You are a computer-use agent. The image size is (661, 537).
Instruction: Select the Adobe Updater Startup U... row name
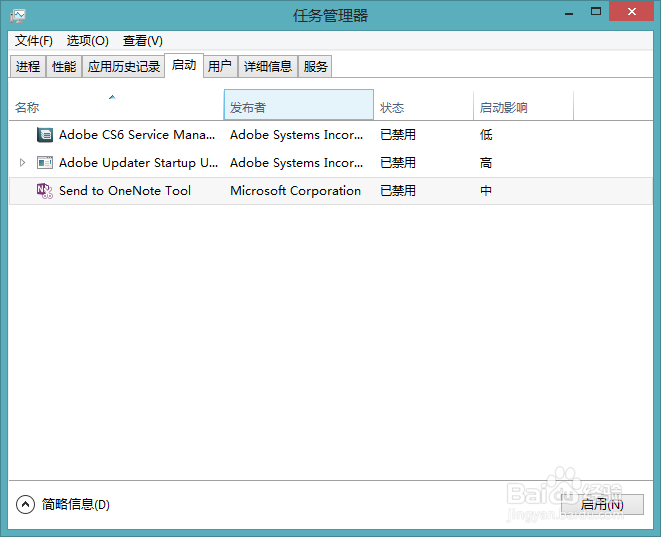point(138,163)
